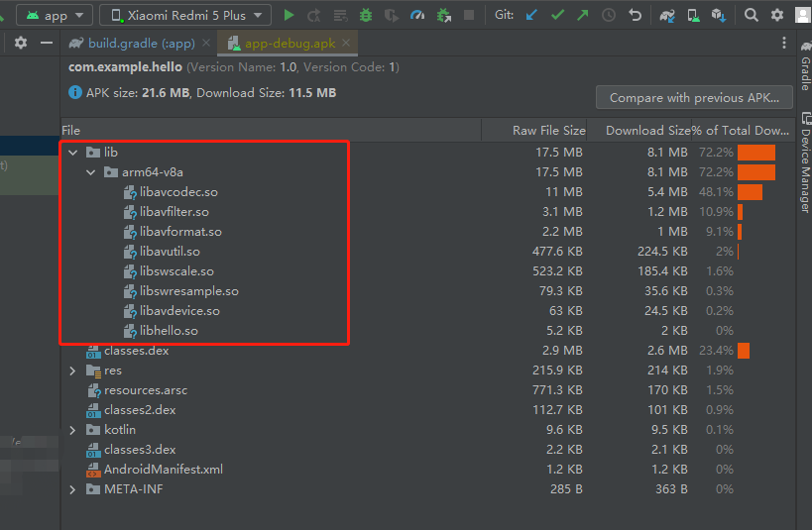Click the Git push arrow icon
The image size is (812, 530).
[x=582, y=15]
